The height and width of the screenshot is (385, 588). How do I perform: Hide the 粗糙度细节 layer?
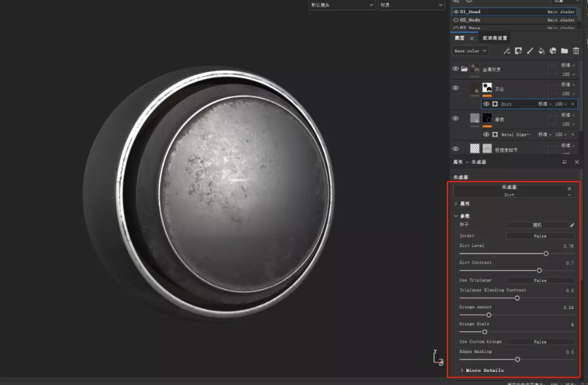(455, 148)
